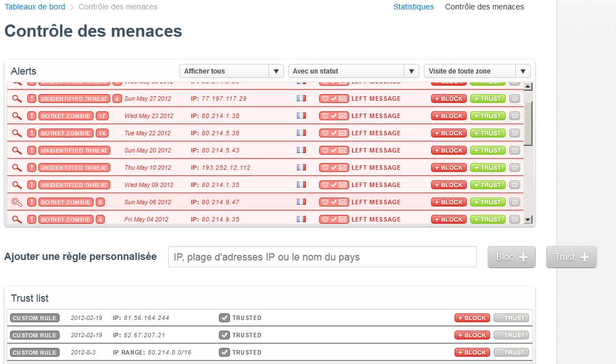Click trash icon for 80.214.1.38 alert

pos(515,116)
